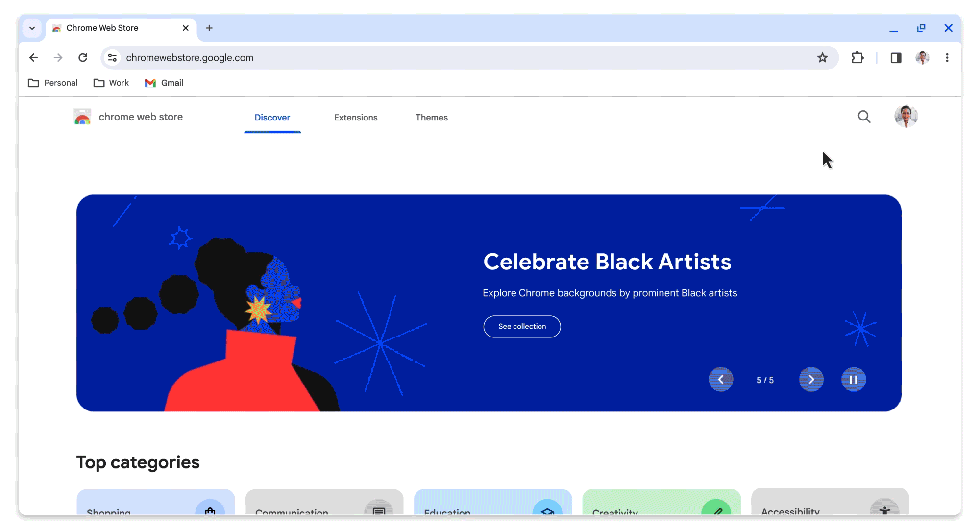Click the profile avatar in Web Store header
Viewport: 980px width, 529px height.
[x=906, y=117]
